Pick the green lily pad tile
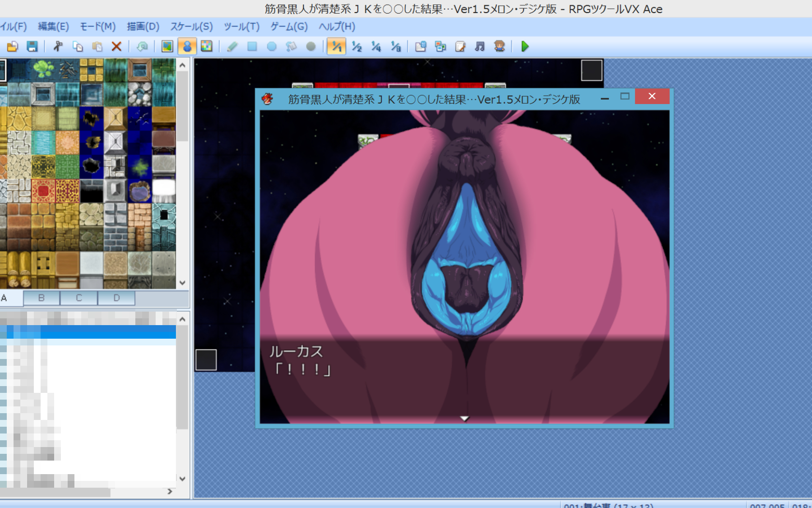 (43, 70)
